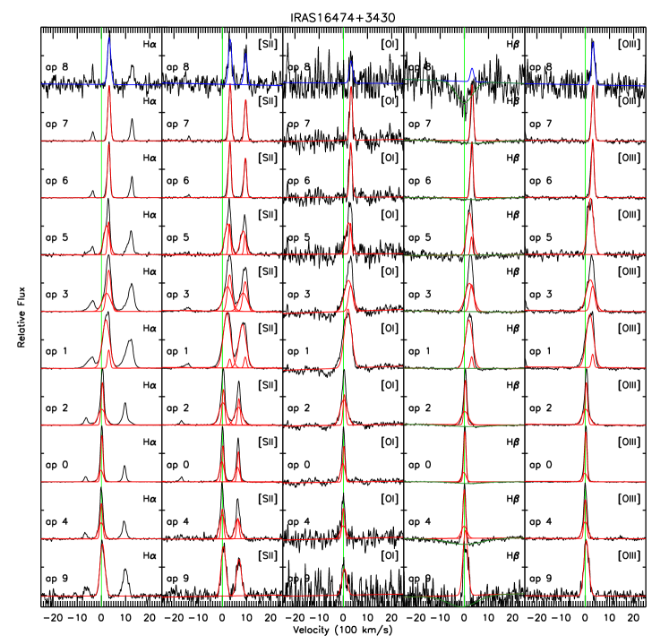This screenshot has height=644, width=669.
Task: Click the 'ap 9' label in the [SII] column
Action: pyautogui.click(x=178, y=579)
